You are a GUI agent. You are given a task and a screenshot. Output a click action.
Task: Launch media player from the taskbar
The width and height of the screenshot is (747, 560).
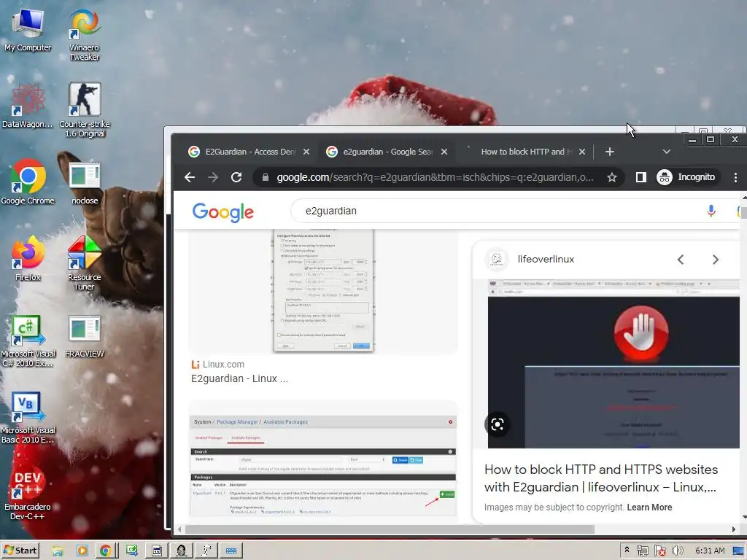[82, 551]
